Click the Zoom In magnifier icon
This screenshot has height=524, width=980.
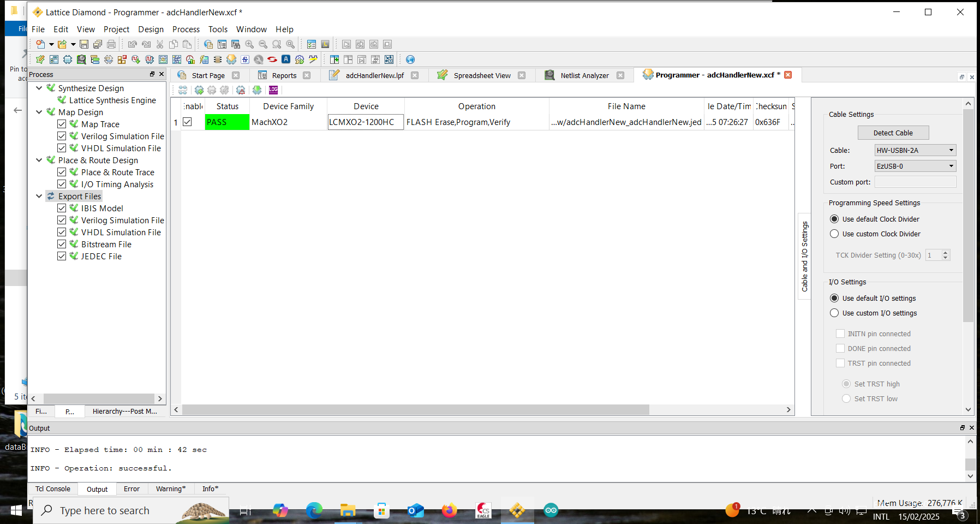coord(249,44)
